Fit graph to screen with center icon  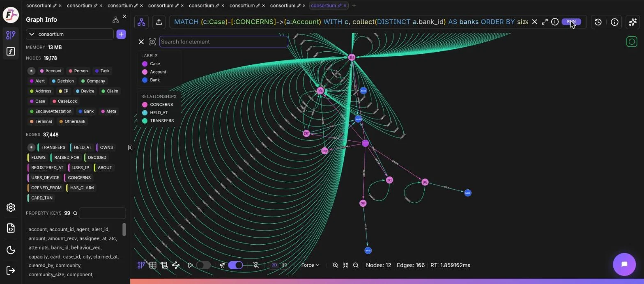click(345, 265)
